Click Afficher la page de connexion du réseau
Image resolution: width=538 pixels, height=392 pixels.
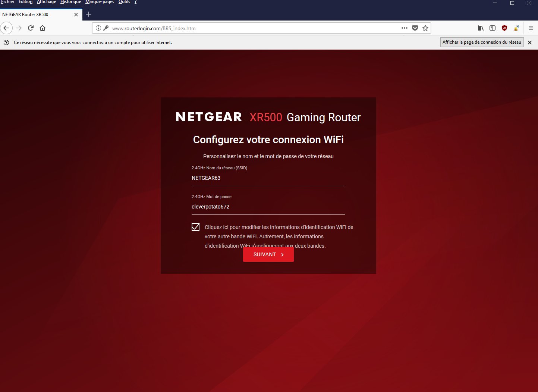[x=482, y=42]
